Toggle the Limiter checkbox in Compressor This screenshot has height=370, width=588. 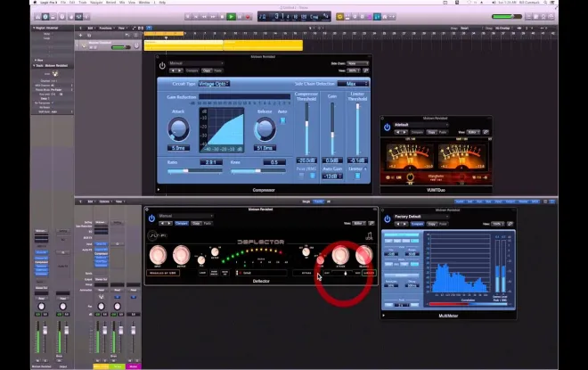(x=357, y=176)
